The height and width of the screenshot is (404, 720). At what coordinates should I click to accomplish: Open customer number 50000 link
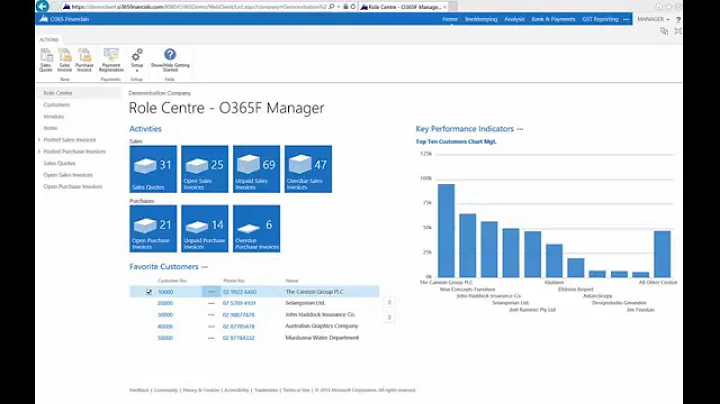pos(165,338)
